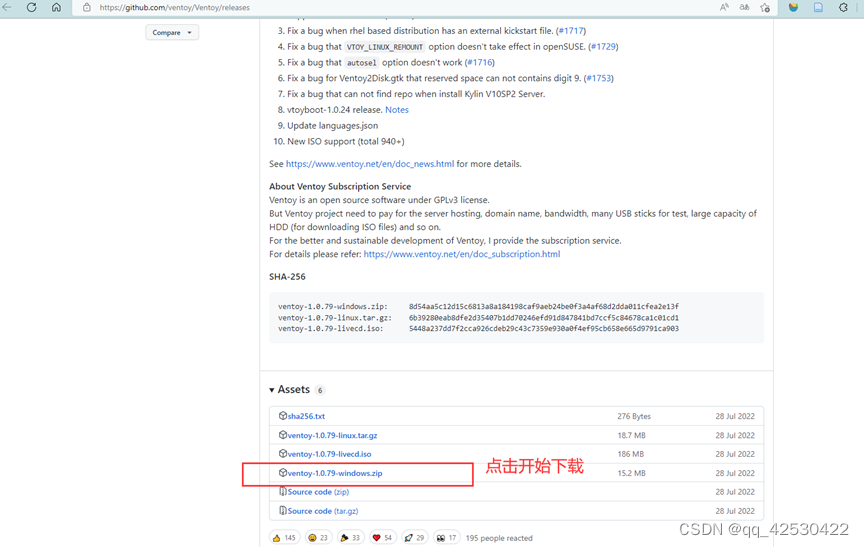Viewport: 864px width, 547px height.
Task: Open the translate icon in address bar
Action: pyautogui.click(x=744, y=7)
